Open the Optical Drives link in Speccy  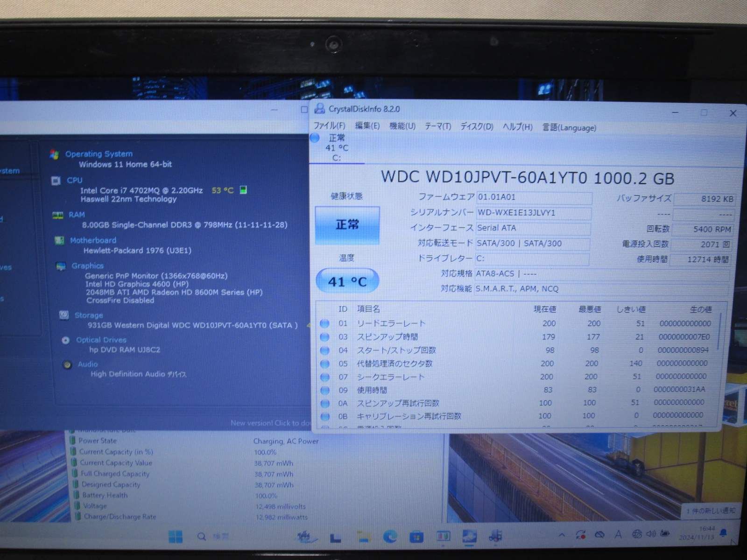[101, 340]
